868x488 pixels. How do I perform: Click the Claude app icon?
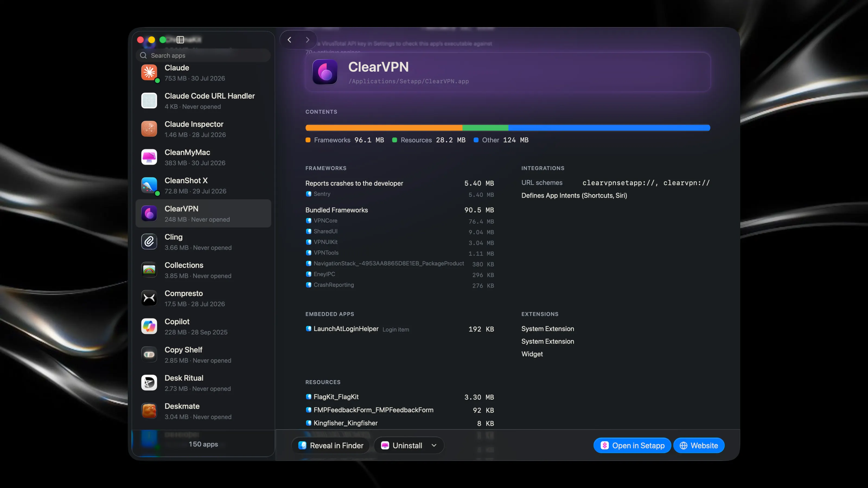point(149,73)
